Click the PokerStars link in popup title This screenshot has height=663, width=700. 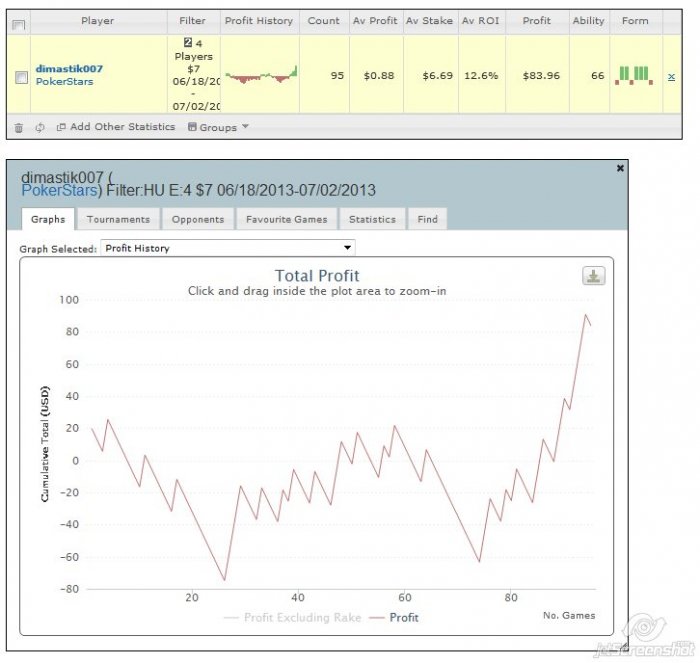coord(57,190)
